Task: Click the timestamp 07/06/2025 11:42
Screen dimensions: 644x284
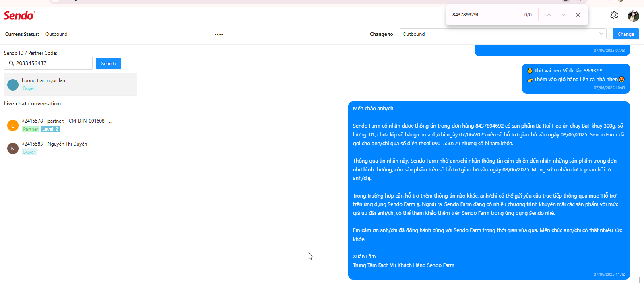Action: tap(609, 274)
